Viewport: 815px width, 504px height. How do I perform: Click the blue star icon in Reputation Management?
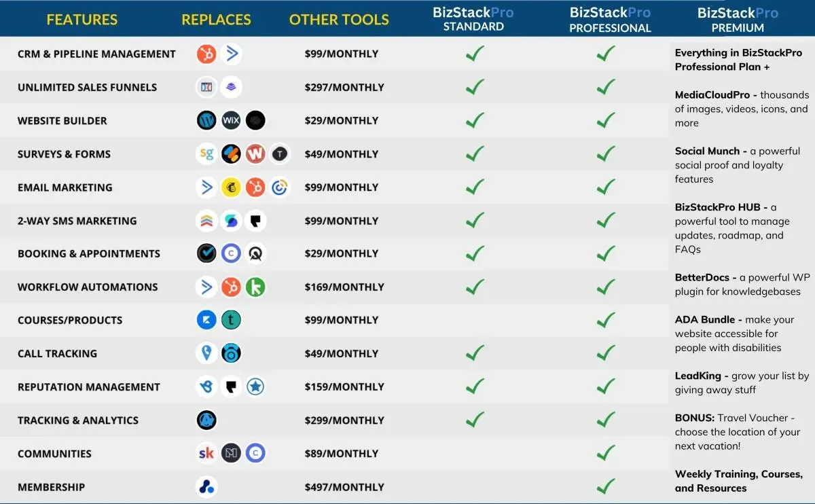click(x=255, y=386)
